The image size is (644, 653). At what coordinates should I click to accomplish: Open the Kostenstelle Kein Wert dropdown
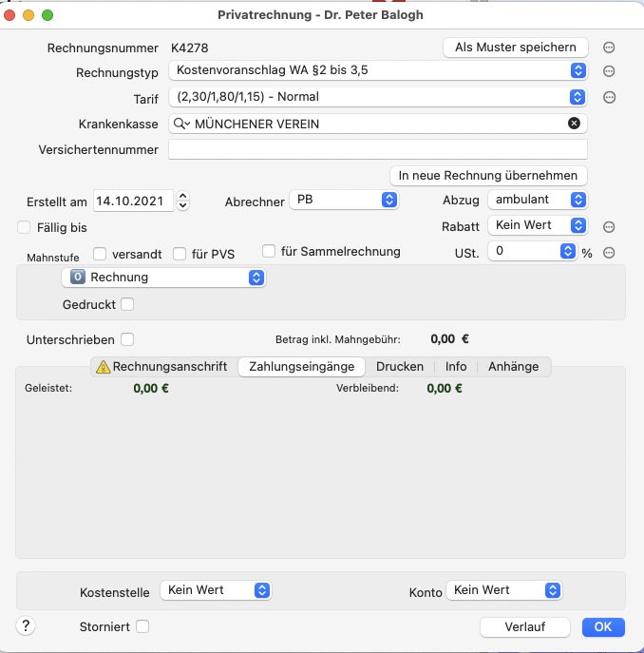tap(216, 590)
